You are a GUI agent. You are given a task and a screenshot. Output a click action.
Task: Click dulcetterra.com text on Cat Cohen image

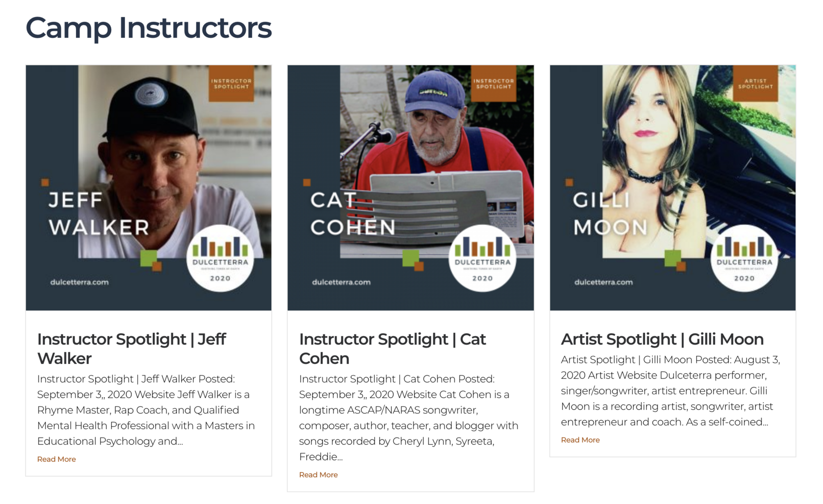341,282
